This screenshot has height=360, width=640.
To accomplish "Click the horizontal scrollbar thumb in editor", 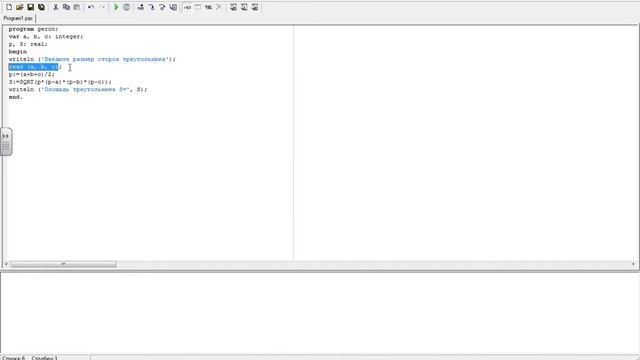I will 63,264.
